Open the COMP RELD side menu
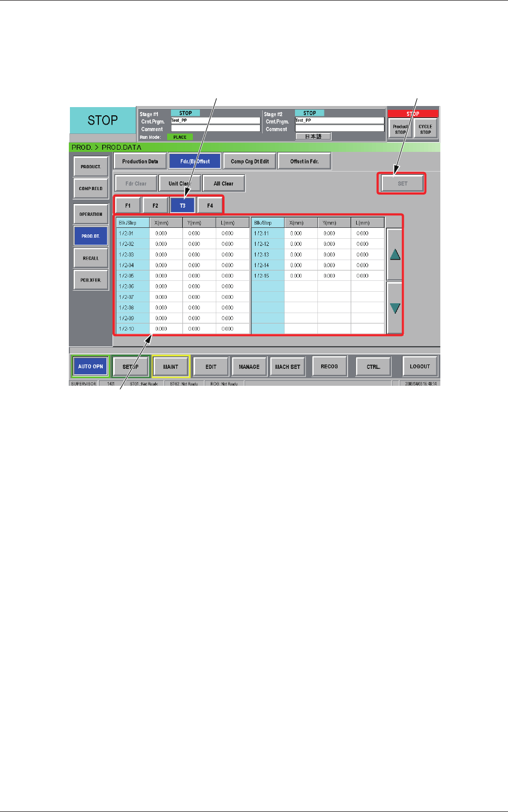 point(91,189)
